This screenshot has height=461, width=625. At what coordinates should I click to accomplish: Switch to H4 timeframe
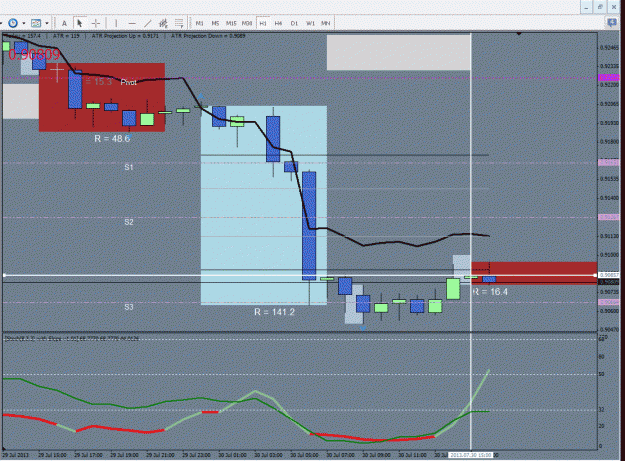pos(278,24)
